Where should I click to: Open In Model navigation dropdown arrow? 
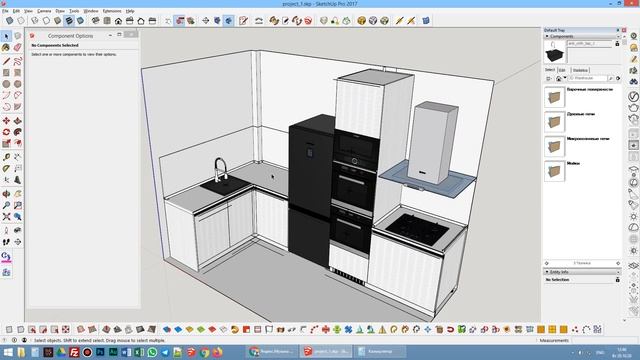(x=565, y=78)
